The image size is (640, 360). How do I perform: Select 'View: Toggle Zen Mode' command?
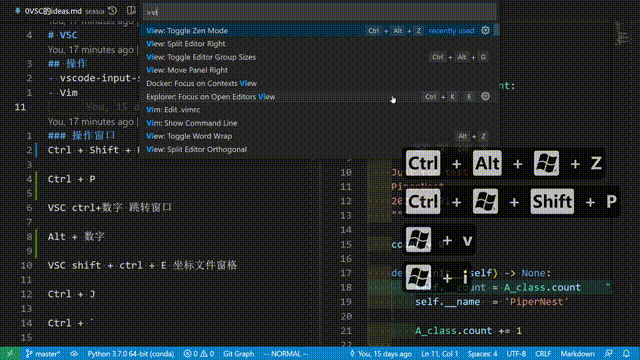tap(319, 31)
